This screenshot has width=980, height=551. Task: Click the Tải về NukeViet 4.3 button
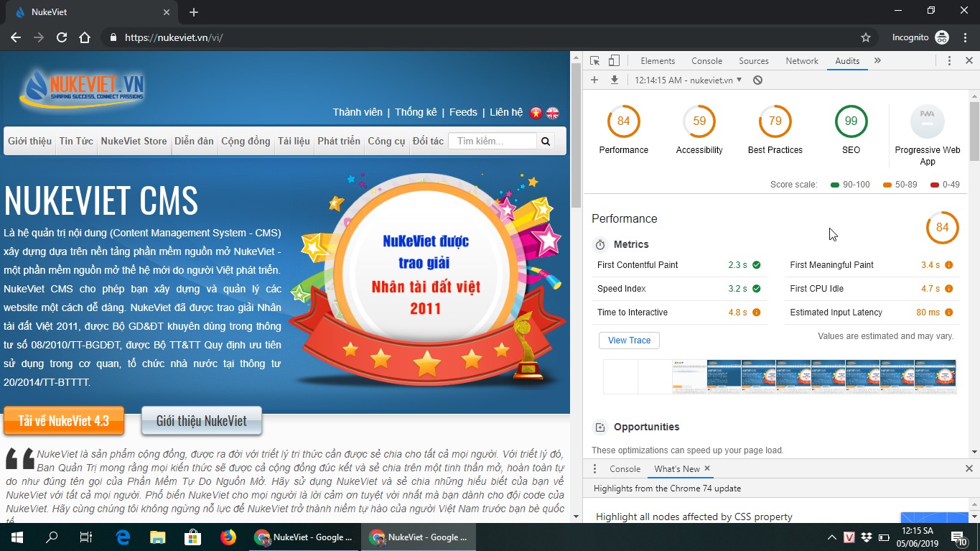tap(64, 421)
